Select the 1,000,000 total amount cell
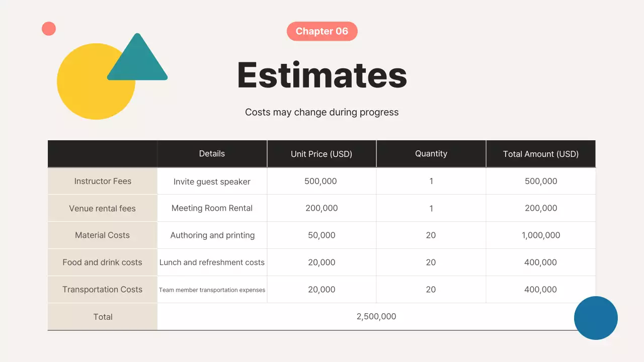Viewport: 644px width, 362px height. (541, 235)
